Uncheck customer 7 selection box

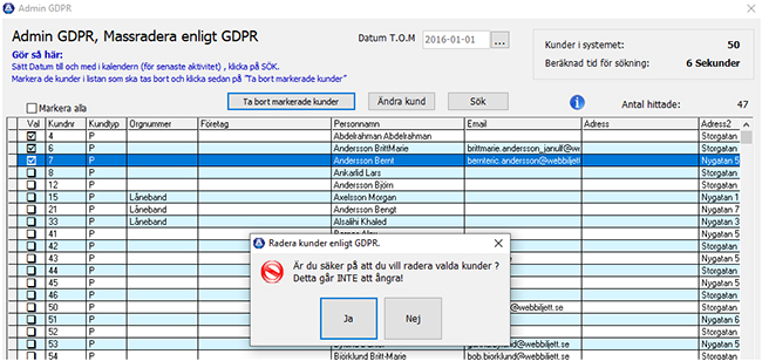pos(31,160)
